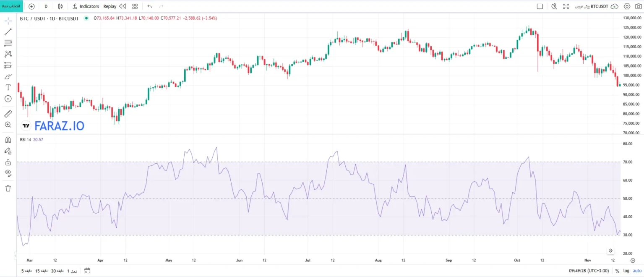Open the chart style candles dropdown
Image resolution: width=644 pixels, height=277 pixels.
(x=60, y=6)
